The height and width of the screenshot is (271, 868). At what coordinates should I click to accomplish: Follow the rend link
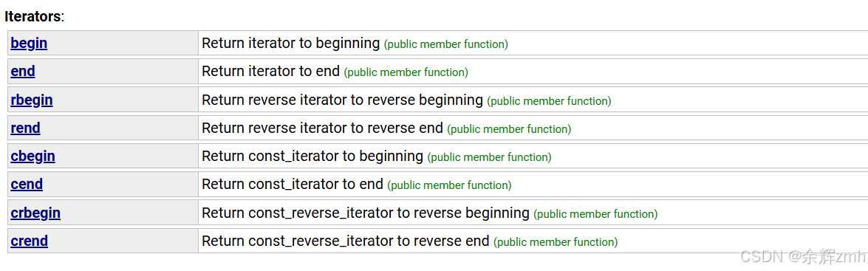(x=25, y=128)
